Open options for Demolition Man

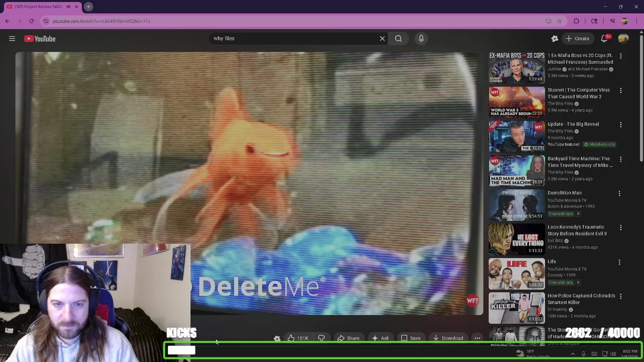point(620,194)
